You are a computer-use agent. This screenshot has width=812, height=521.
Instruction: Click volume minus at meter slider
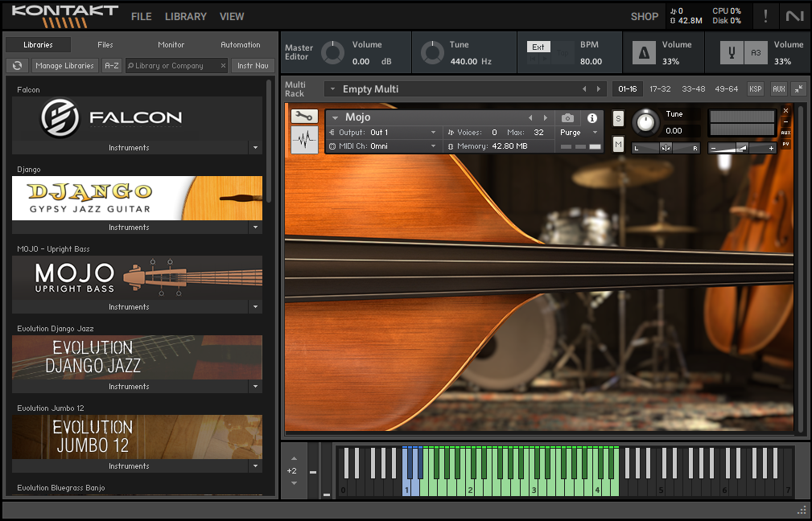(713, 149)
